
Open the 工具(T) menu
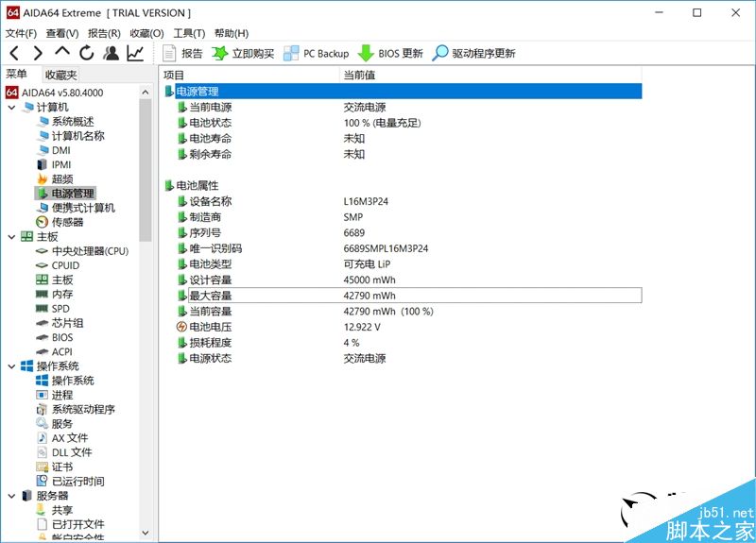click(x=189, y=33)
